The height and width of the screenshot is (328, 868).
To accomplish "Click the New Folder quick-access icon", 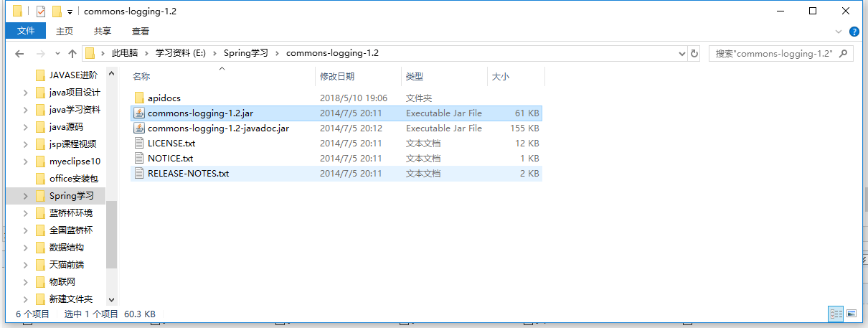I will pyautogui.click(x=56, y=11).
